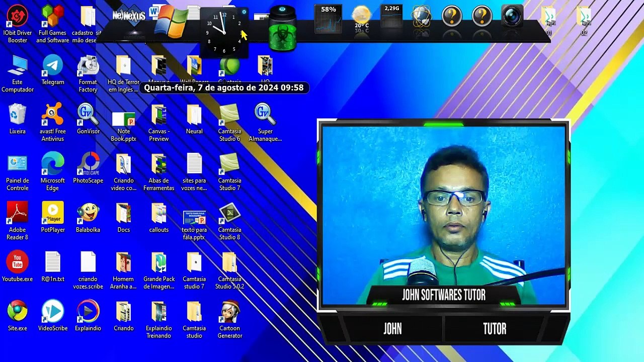This screenshot has height=362, width=644.
Task: Open the Windows logo dock item
Action: (x=171, y=23)
